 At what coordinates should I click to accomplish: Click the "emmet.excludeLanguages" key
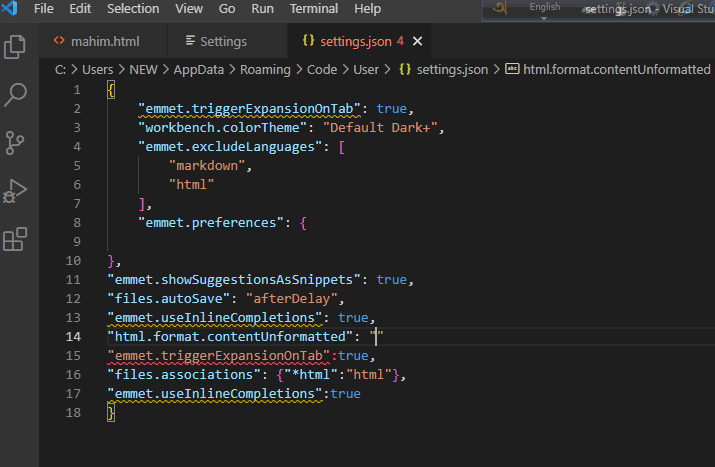point(230,147)
